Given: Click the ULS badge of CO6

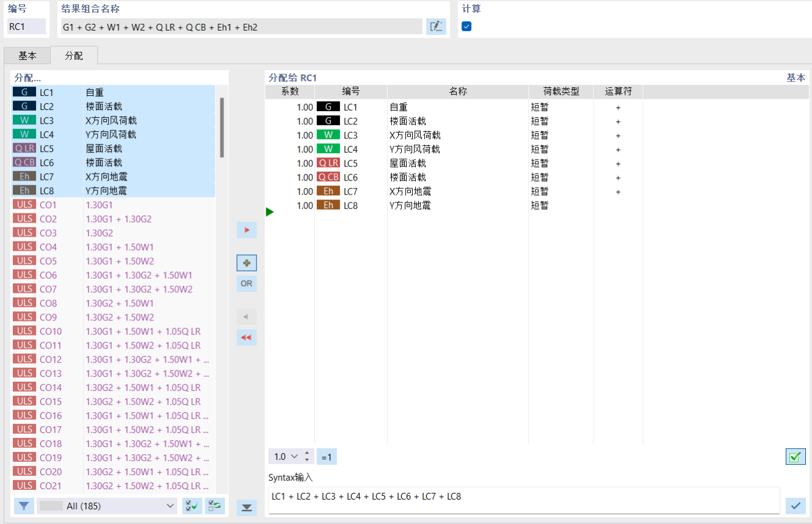Looking at the screenshot, I should coord(24,275).
